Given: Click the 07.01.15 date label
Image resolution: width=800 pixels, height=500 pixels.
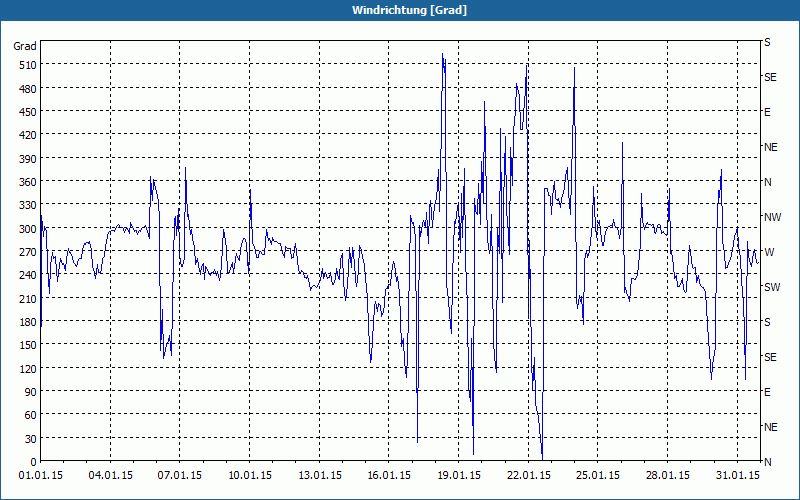Looking at the screenshot, I should (180, 476).
